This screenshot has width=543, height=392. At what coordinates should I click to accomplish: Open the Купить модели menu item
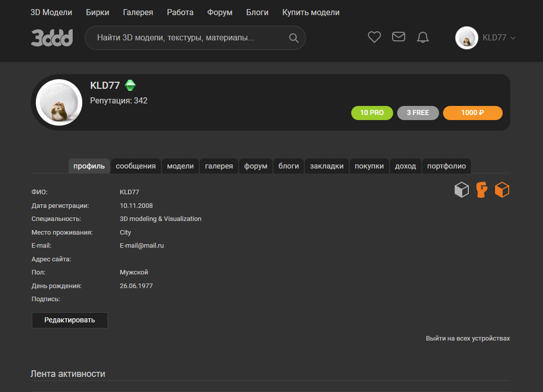tap(311, 13)
